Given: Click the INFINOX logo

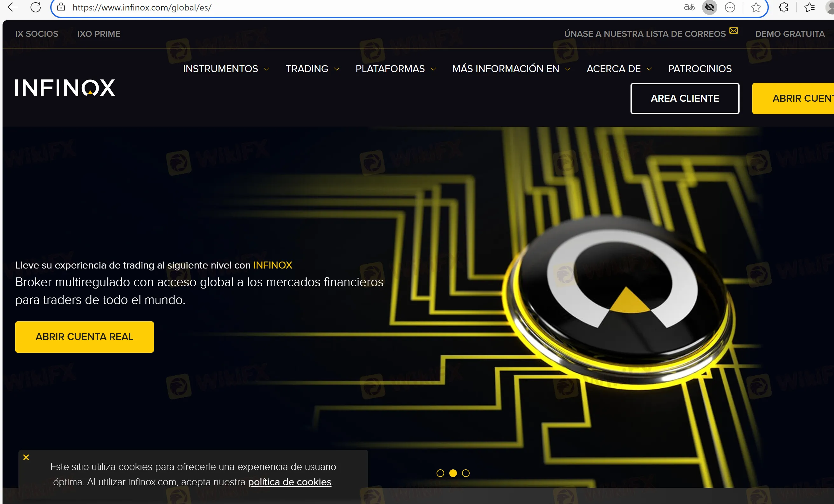Looking at the screenshot, I should click(x=65, y=88).
